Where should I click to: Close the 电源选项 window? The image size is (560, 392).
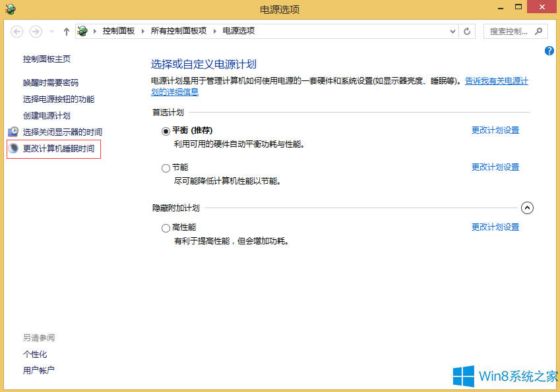tap(542, 7)
